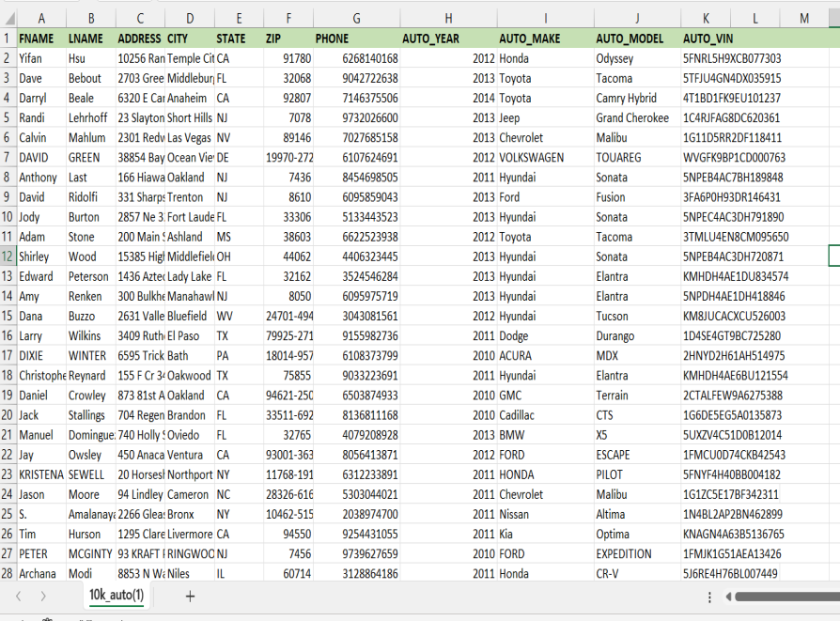This screenshot has height=621, width=840.
Task: Select the phone cell 4079208928
Action: tap(356, 435)
